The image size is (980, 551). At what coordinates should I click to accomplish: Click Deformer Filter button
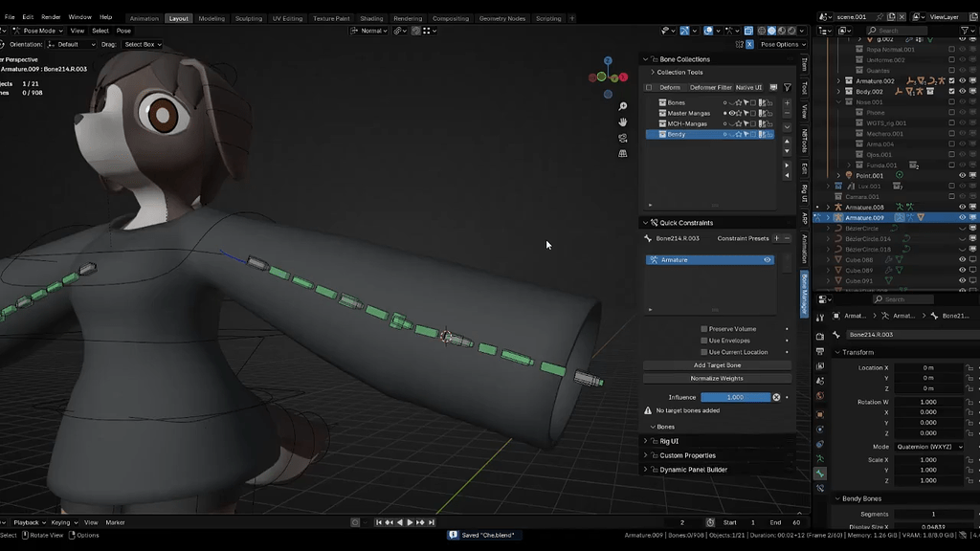click(711, 87)
